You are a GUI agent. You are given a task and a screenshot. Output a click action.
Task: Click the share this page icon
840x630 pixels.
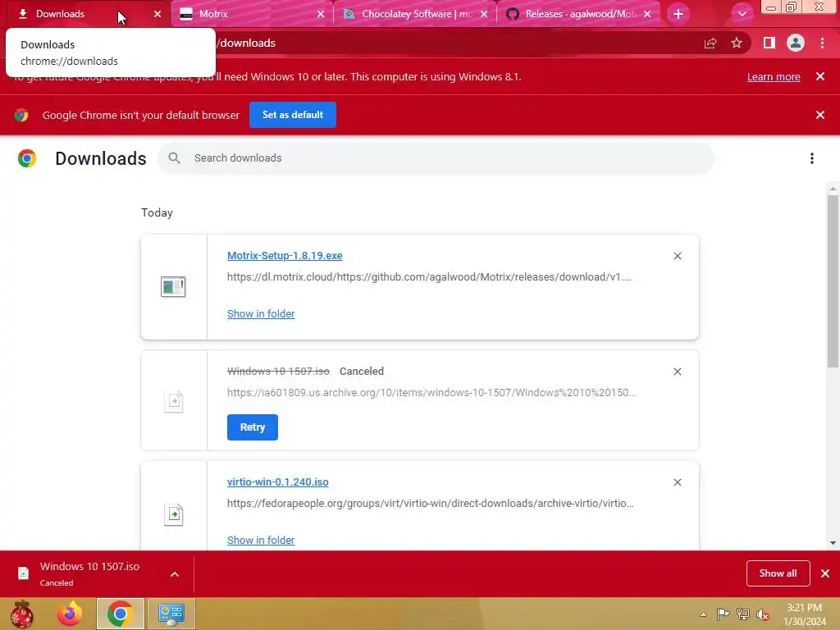pyautogui.click(x=710, y=43)
